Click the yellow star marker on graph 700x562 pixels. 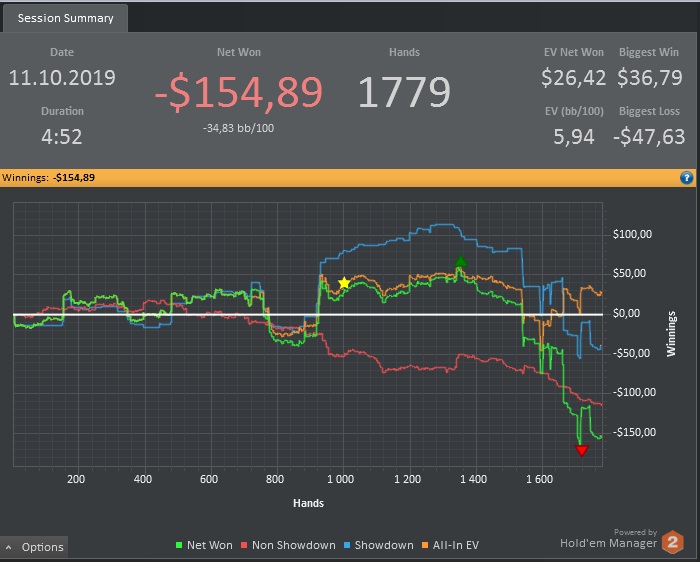(x=344, y=283)
